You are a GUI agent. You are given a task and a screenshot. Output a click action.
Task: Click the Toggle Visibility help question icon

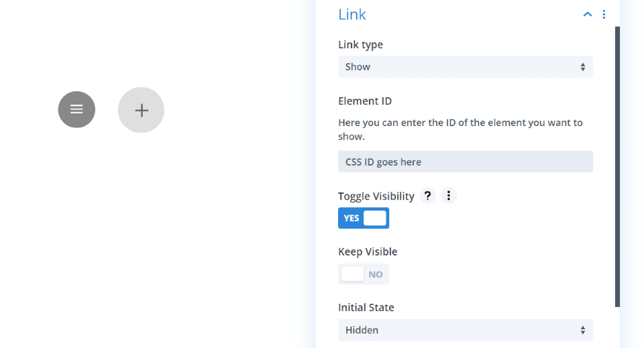pyautogui.click(x=427, y=196)
